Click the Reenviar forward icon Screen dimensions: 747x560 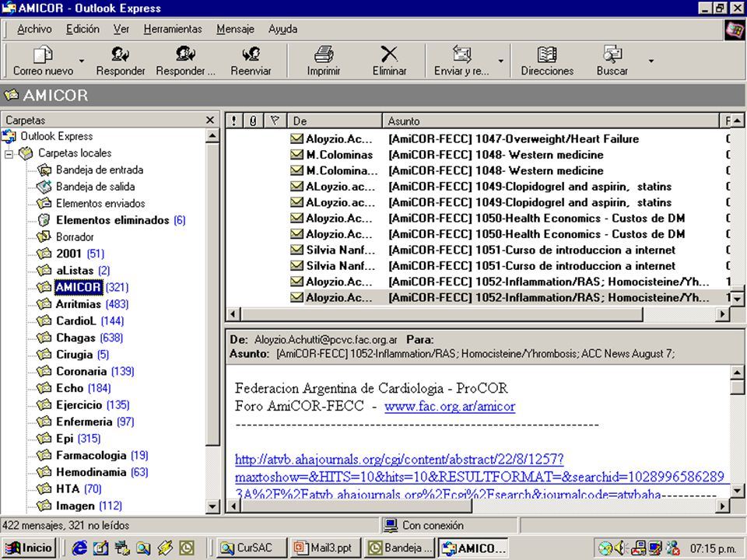(x=251, y=54)
